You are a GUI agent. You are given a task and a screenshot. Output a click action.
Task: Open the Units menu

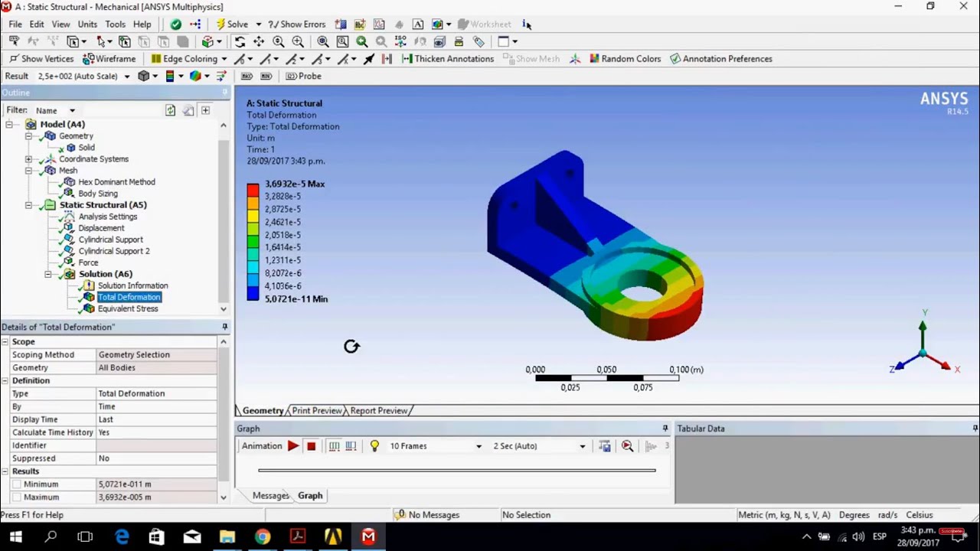click(x=87, y=24)
